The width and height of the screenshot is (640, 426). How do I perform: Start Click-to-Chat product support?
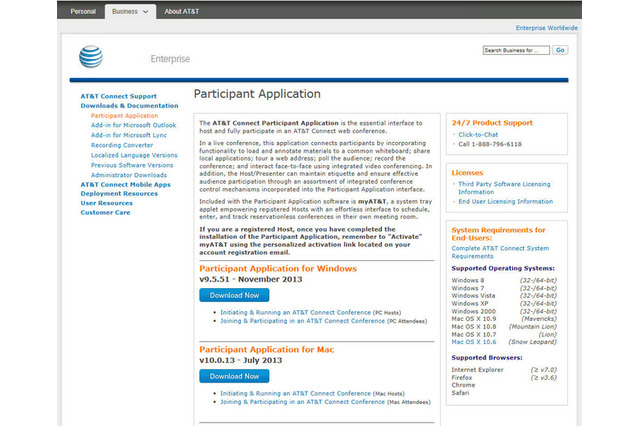pos(478,135)
